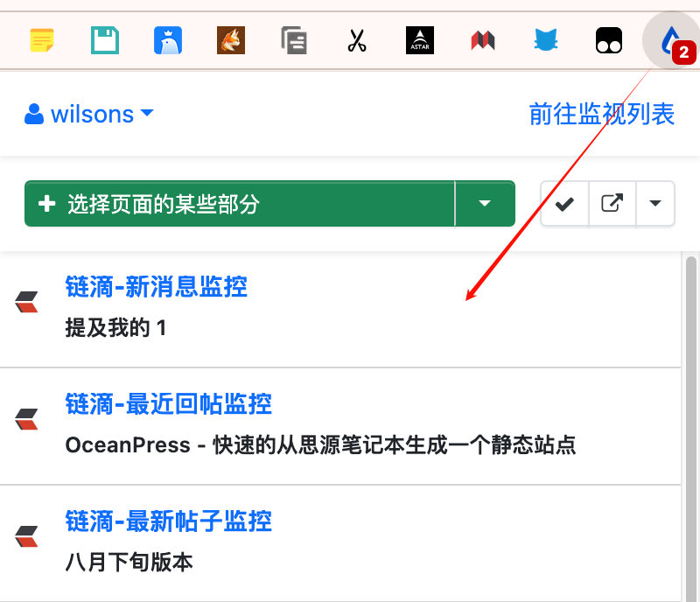
Task: Click the black glasses extension icon
Action: 609,40
